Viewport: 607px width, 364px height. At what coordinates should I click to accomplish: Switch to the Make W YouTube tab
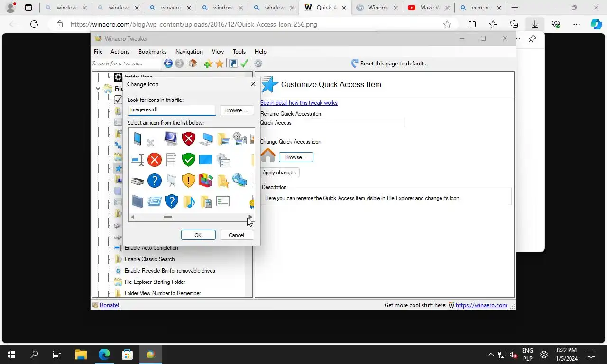click(x=428, y=8)
